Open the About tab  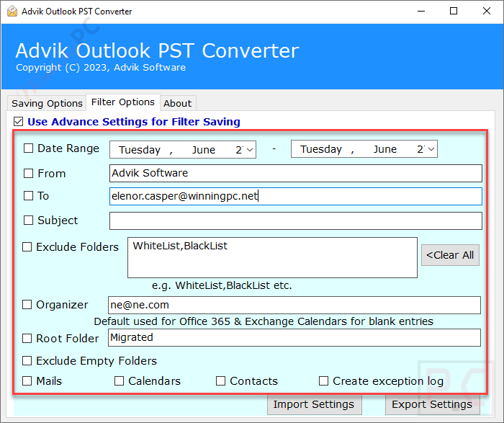coord(177,103)
